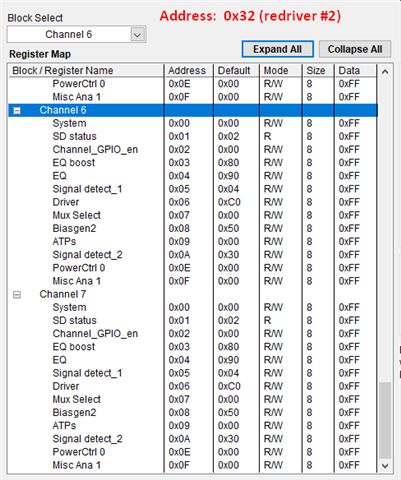The image size is (401, 480).
Task: Click the register map scrollbar thumb
Action: click(385, 420)
